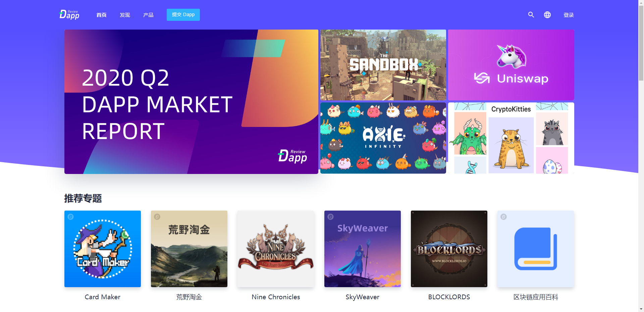Open the Axie Infinity banner
Image resolution: width=644 pixels, height=312 pixels.
[383, 138]
